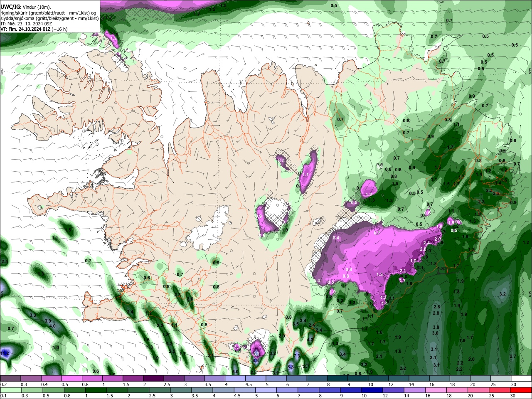This screenshot has height=399, width=532.
Task: Click the 'UWC/IG: Vindur (10m)' title line
Action: point(25,6)
